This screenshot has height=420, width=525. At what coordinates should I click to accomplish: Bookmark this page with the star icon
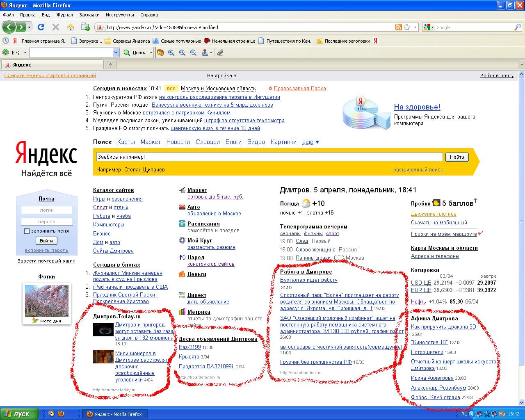[407, 27]
